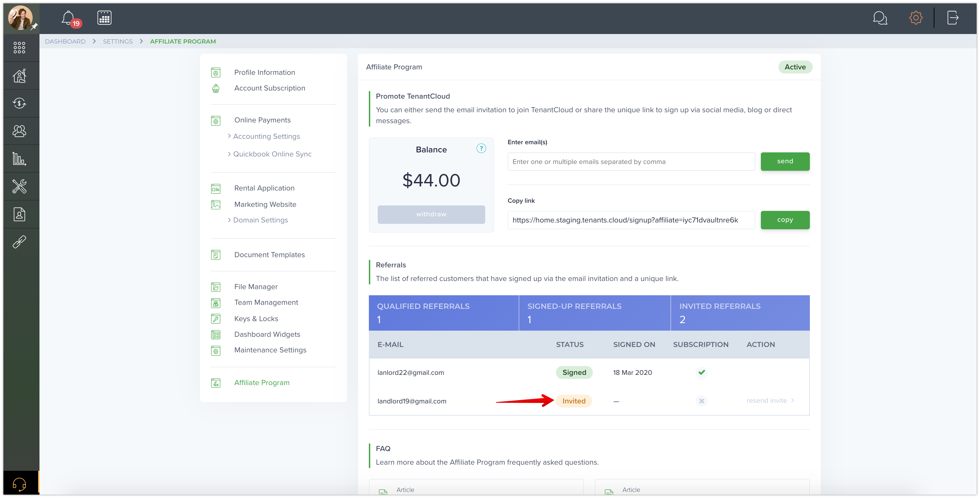Click the Keys & Locks icon

(x=215, y=319)
